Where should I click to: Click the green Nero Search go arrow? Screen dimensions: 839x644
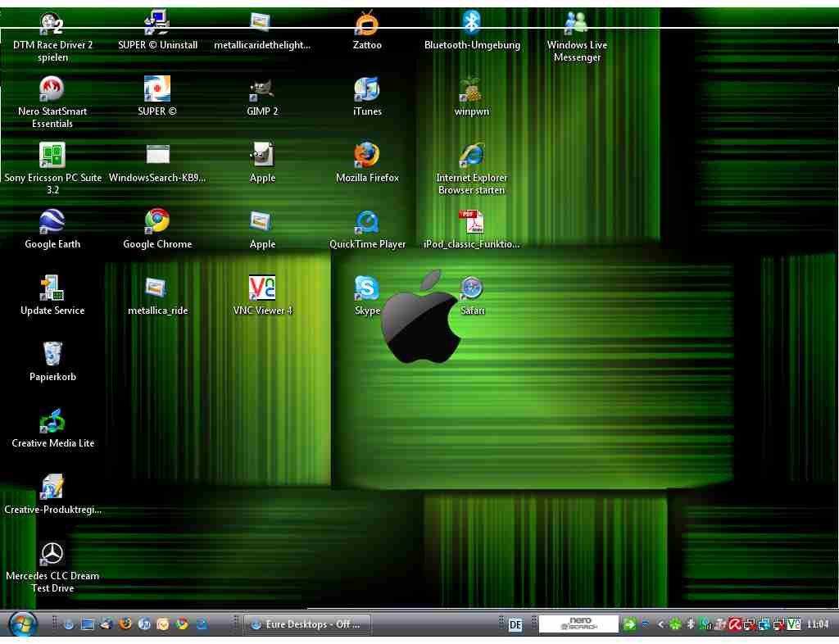(630, 624)
